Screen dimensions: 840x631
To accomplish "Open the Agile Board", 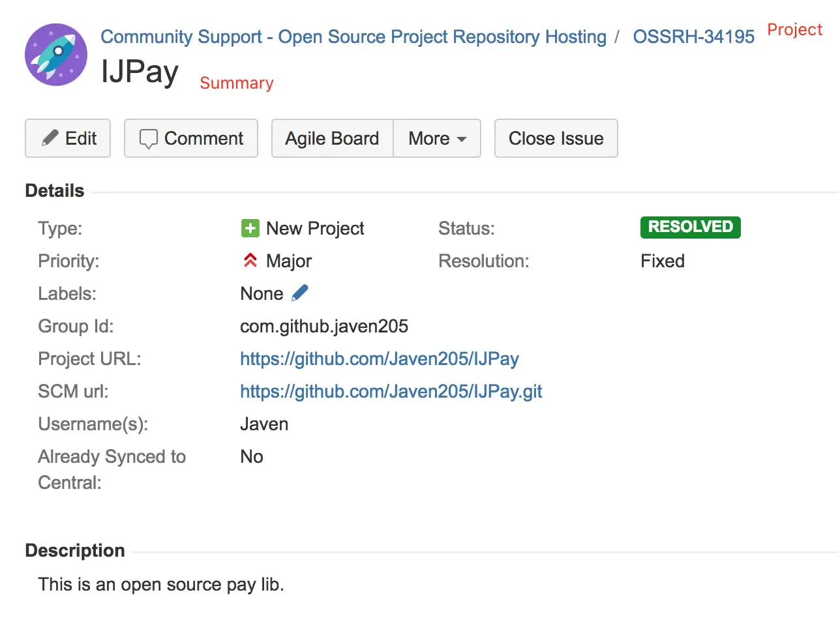I will pos(332,138).
